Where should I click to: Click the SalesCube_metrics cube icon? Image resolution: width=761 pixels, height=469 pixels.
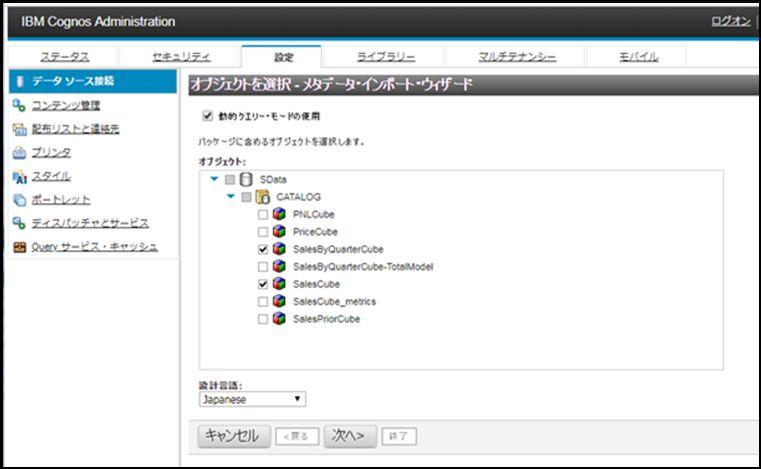point(279,302)
